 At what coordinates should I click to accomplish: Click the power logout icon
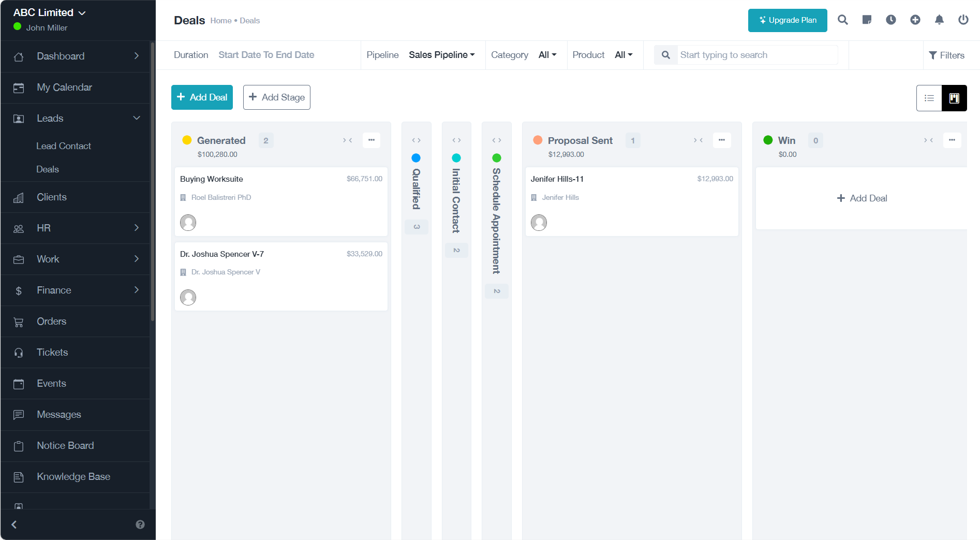(963, 20)
